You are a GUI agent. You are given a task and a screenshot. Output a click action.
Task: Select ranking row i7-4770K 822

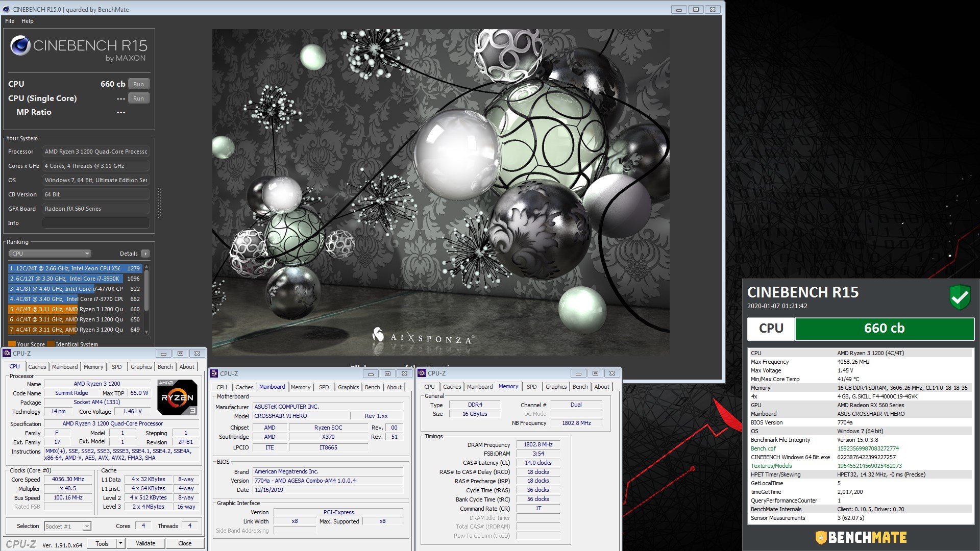[x=75, y=289]
